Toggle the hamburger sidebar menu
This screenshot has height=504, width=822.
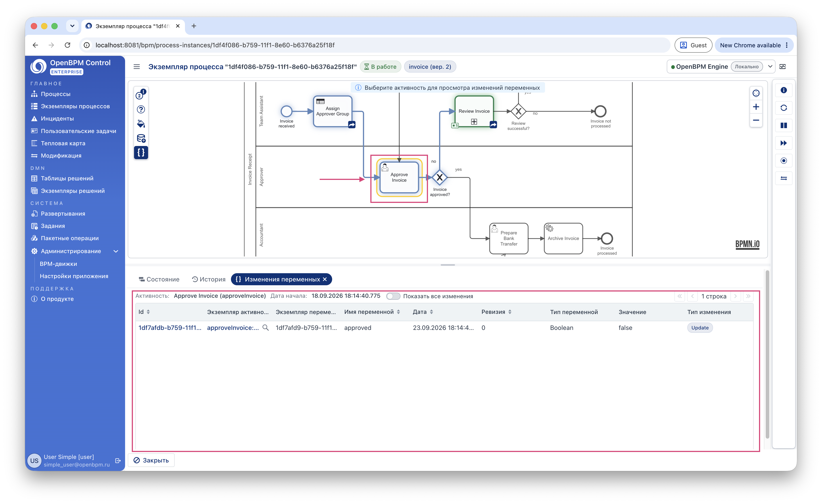click(x=136, y=67)
